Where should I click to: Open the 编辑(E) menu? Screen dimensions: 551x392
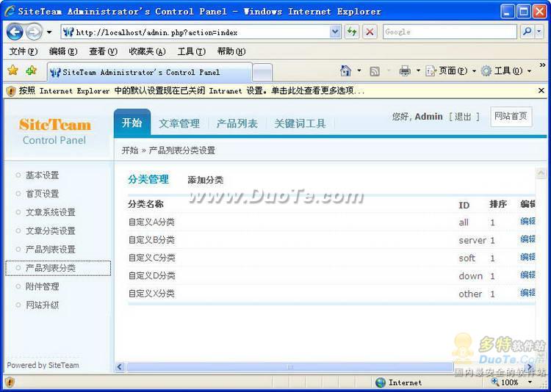pyautogui.click(x=63, y=51)
